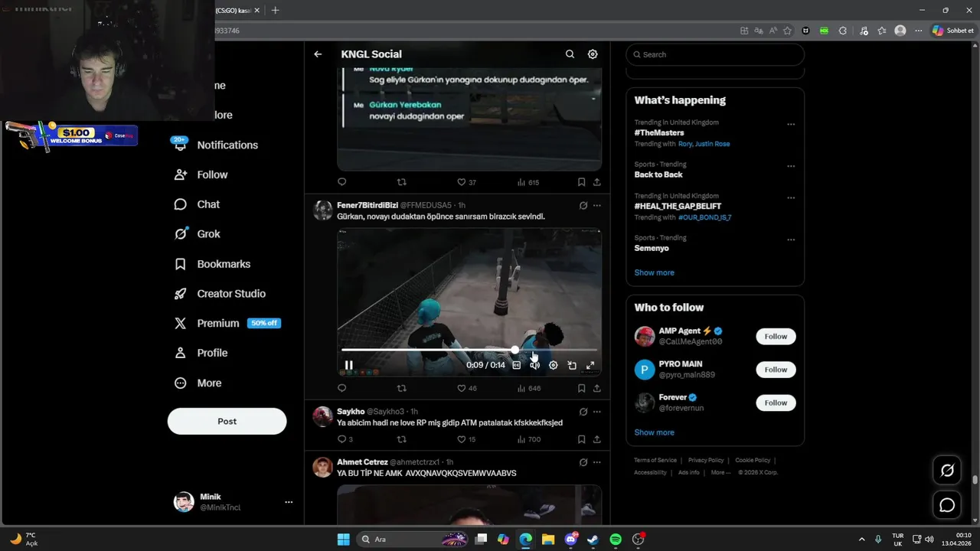The image size is (980, 551).
Task: Open Steam from the taskbar
Action: click(593, 540)
